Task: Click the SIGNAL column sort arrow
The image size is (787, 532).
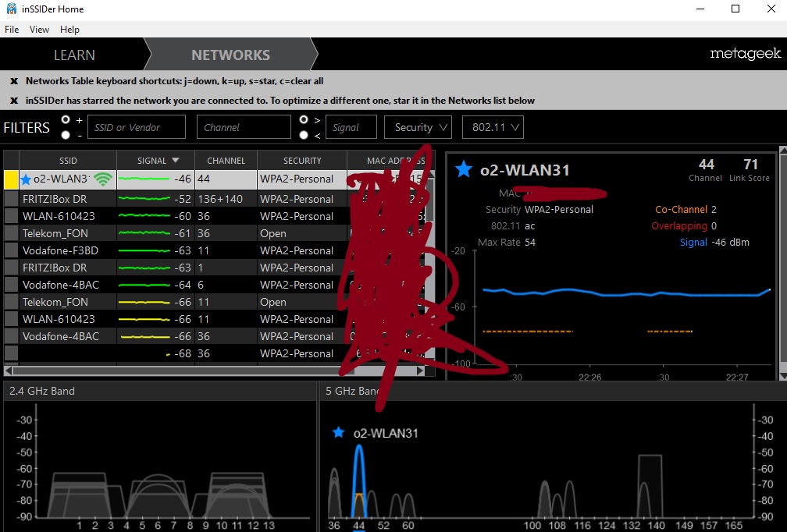Action: (x=175, y=161)
